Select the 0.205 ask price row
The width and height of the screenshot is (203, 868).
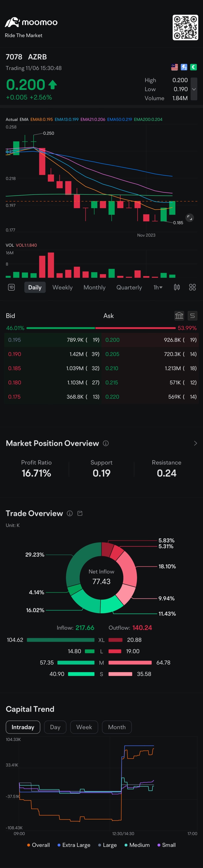click(x=150, y=354)
